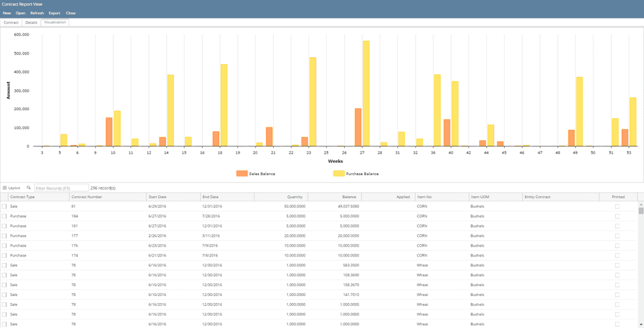Click the yellow Purchase Balance legend swatch
644x328 pixels.
pos(339,174)
